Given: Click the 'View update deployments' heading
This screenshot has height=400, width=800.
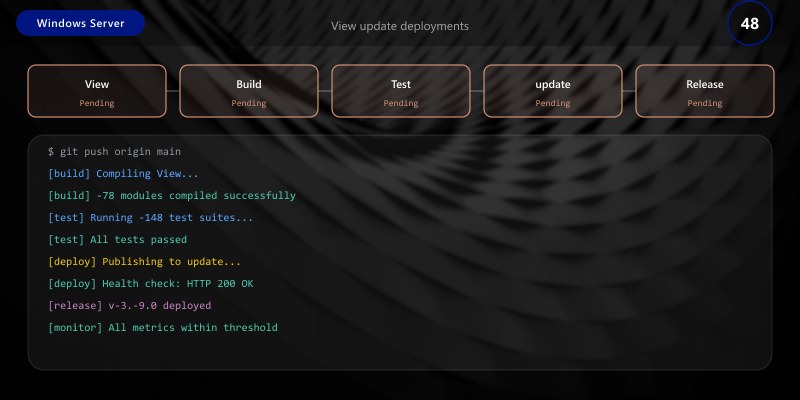Looking at the screenshot, I should [x=399, y=26].
